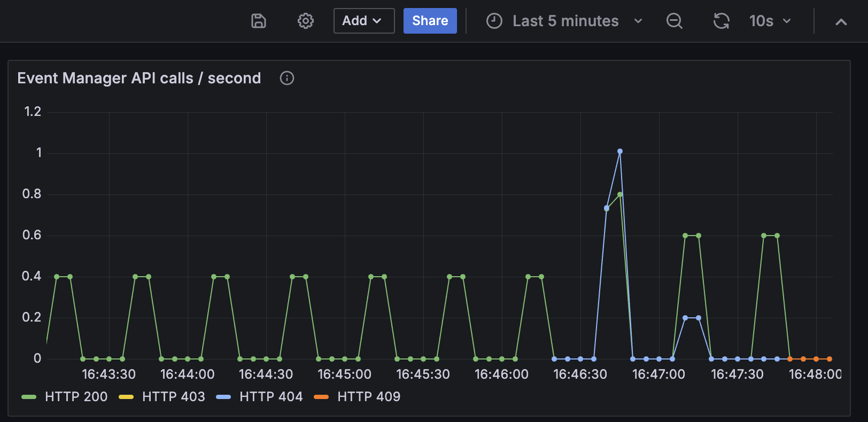The width and height of the screenshot is (868, 422).
Task: Click the 16:47:00 x-axis time label
Action: pos(658,374)
